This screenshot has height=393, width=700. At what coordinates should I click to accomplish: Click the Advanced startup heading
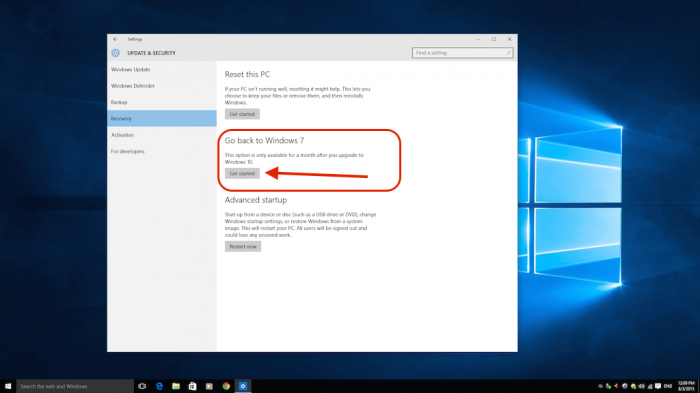click(x=256, y=200)
